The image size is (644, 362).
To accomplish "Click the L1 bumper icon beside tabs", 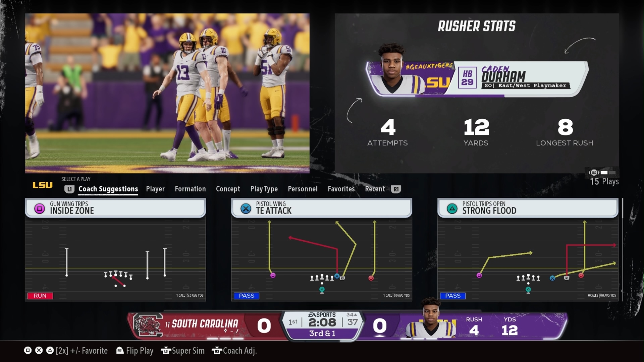I will (x=69, y=189).
